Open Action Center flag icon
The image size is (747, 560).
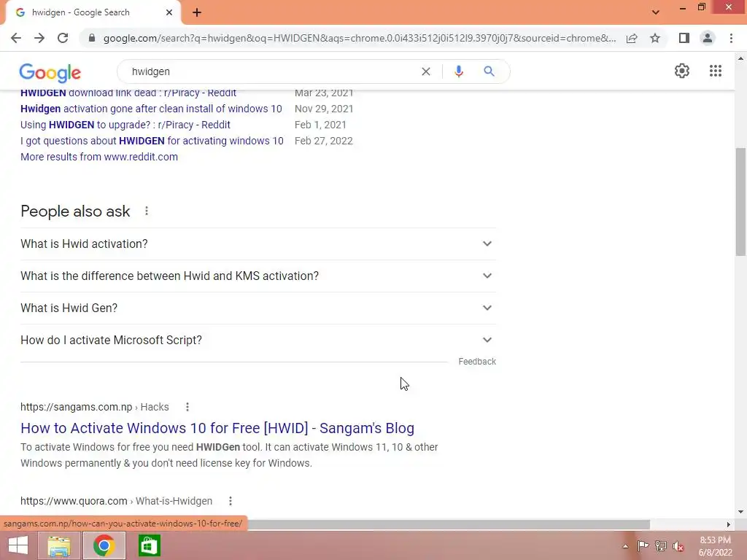coord(643,545)
